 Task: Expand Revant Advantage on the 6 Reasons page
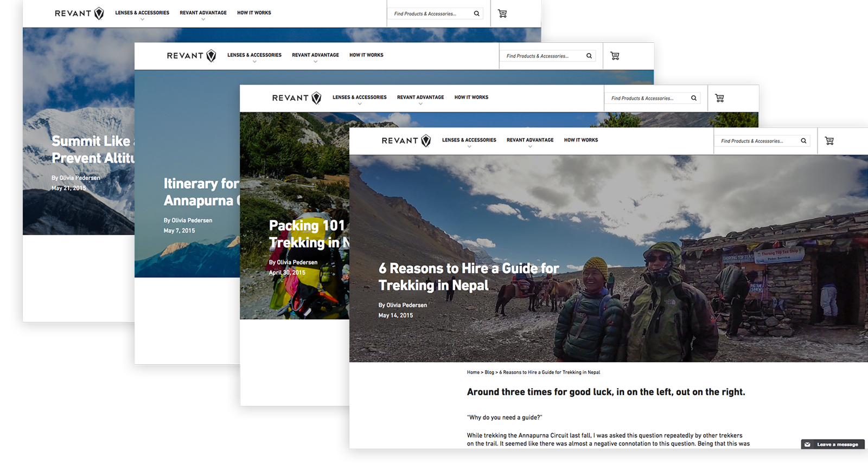pos(530,142)
